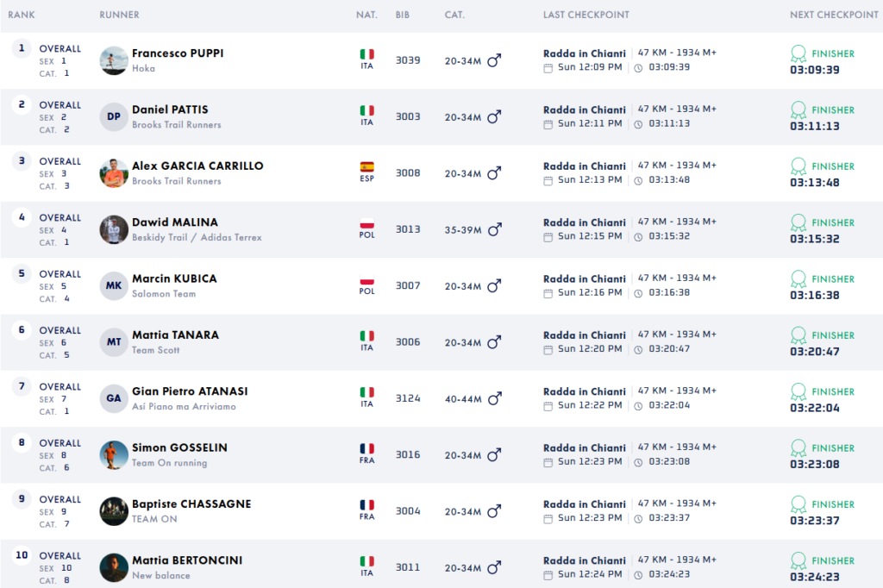This screenshot has height=588, width=883.
Task: Click Alex GARCIA CARRILLO's profile photo
Action: tap(114, 173)
